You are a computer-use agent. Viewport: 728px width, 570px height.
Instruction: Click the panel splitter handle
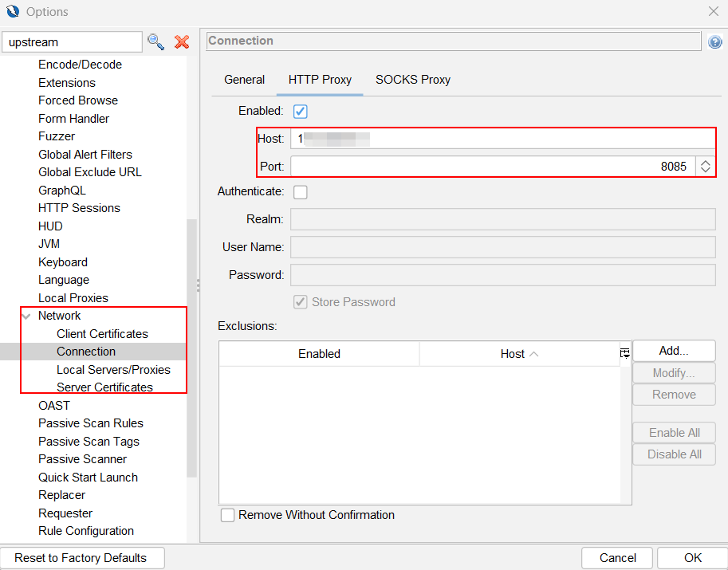click(199, 285)
